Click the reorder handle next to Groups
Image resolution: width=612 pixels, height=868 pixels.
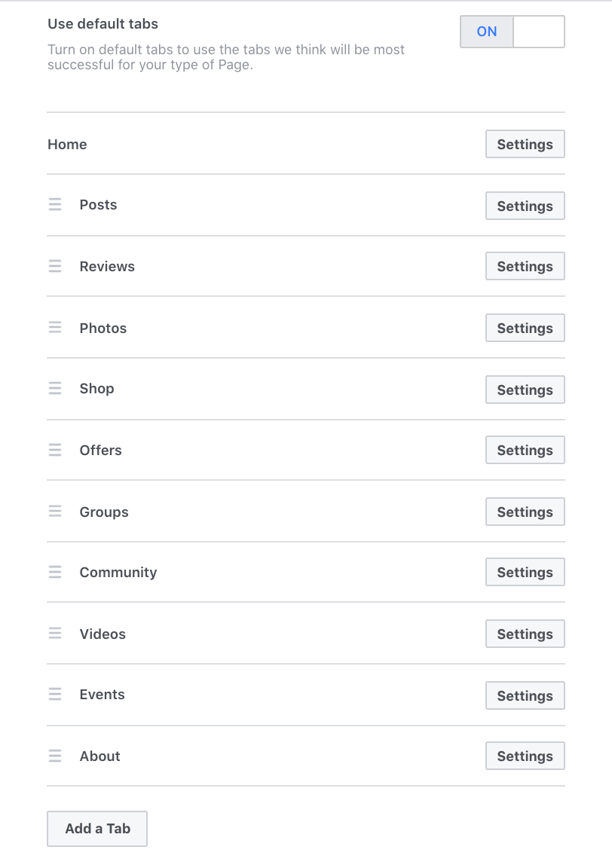[x=55, y=512]
